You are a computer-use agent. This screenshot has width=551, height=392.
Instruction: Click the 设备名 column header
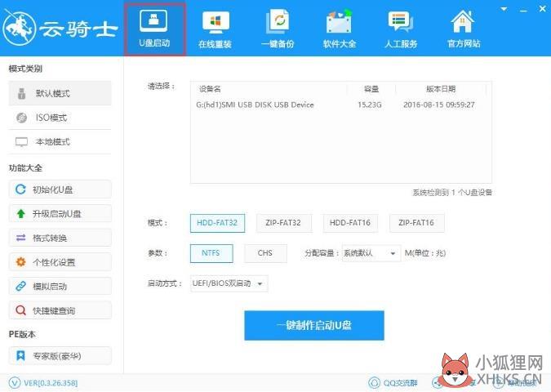210,89
